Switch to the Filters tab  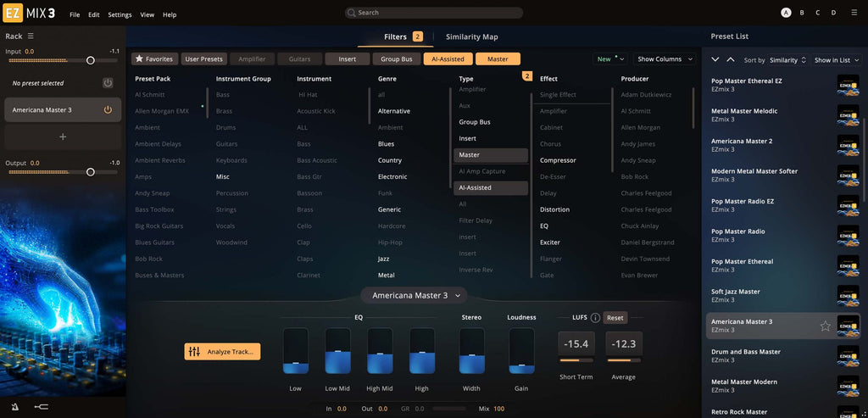(x=395, y=36)
